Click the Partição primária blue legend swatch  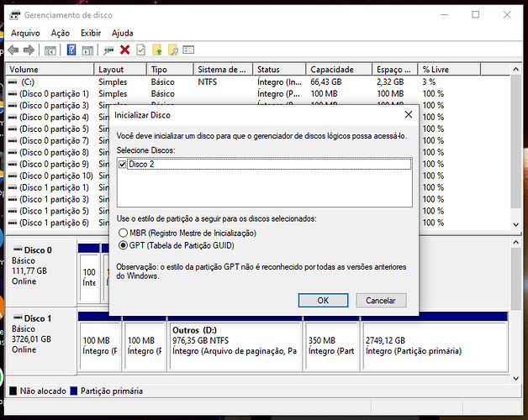[73, 391]
